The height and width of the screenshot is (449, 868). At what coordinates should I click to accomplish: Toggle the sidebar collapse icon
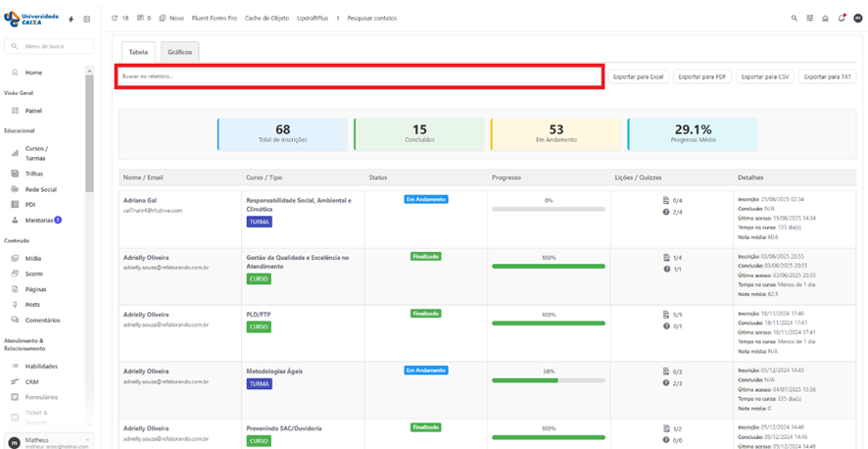pyautogui.click(x=86, y=19)
